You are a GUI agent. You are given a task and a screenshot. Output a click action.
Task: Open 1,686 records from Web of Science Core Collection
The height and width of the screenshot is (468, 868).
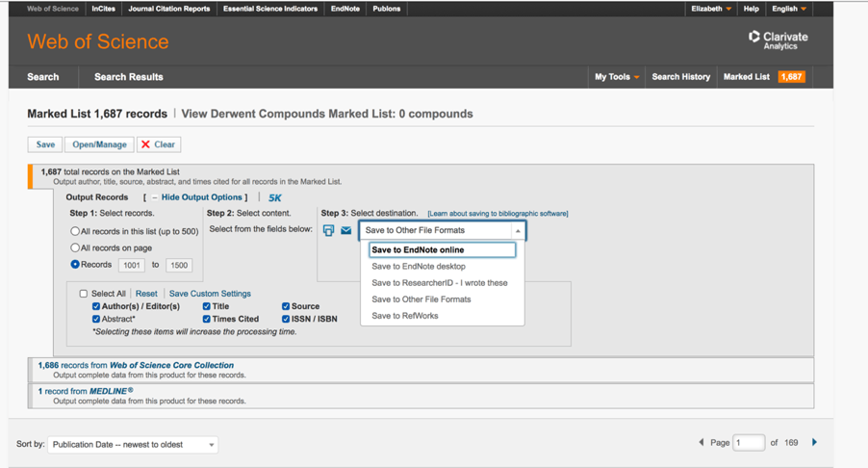click(136, 365)
